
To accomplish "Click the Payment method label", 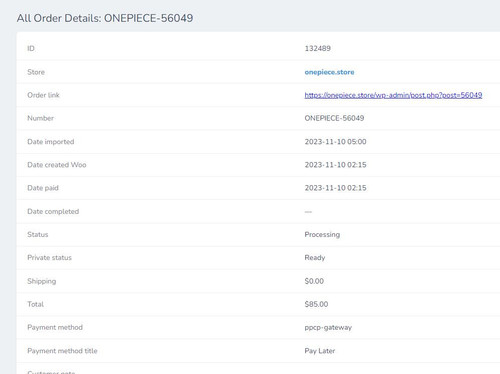I will pos(55,327).
